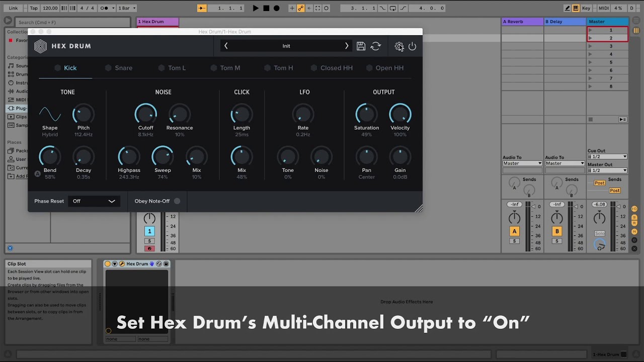Screen dimensions: 644x362
Task: Toggle the Mixer section M button
Action: [x=634, y=232]
